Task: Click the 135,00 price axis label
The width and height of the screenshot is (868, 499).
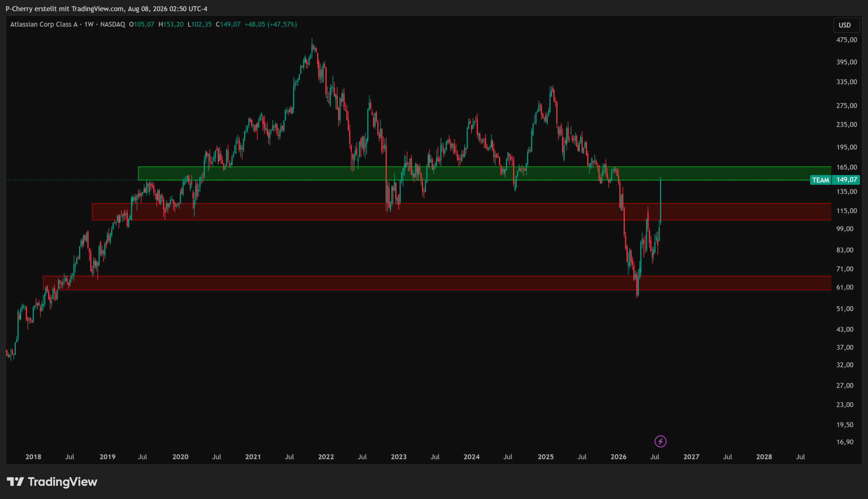Action: click(x=846, y=191)
